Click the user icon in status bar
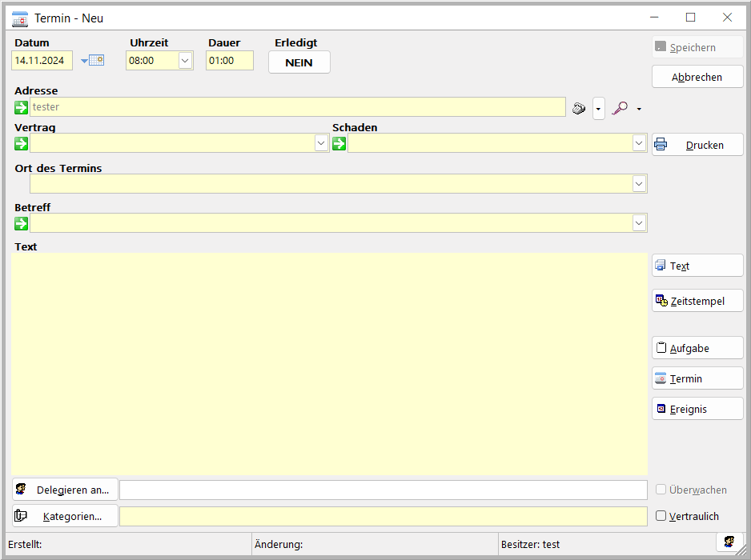This screenshot has width=751, height=560. point(729,543)
